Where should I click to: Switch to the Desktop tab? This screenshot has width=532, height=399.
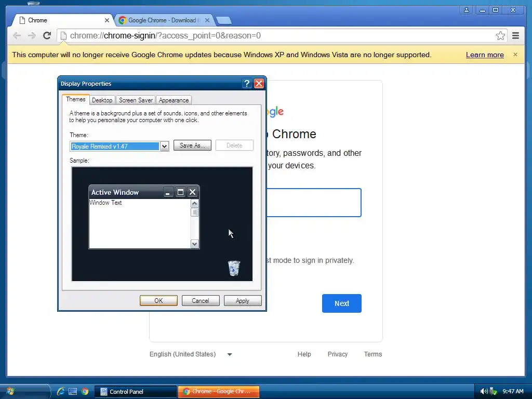(102, 100)
